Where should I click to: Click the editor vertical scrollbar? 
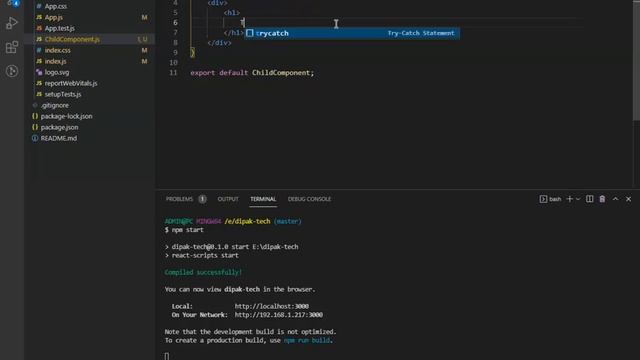click(x=636, y=61)
